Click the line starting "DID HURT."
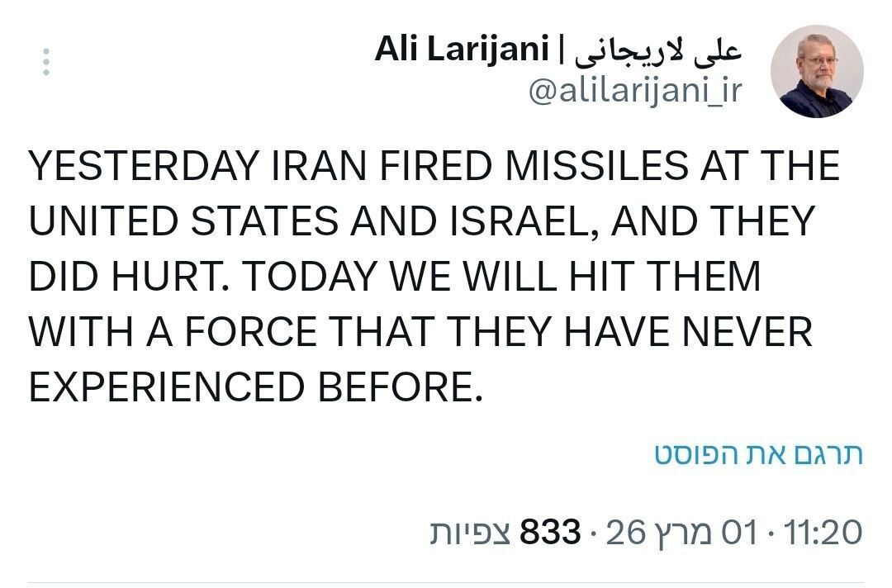The height and width of the screenshot is (588, 892). [395, 277]
